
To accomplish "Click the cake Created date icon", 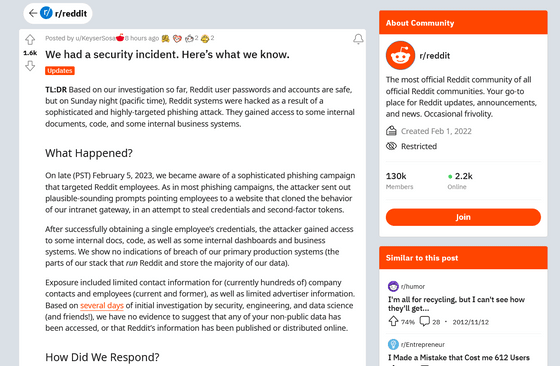I will coord(391,131).
